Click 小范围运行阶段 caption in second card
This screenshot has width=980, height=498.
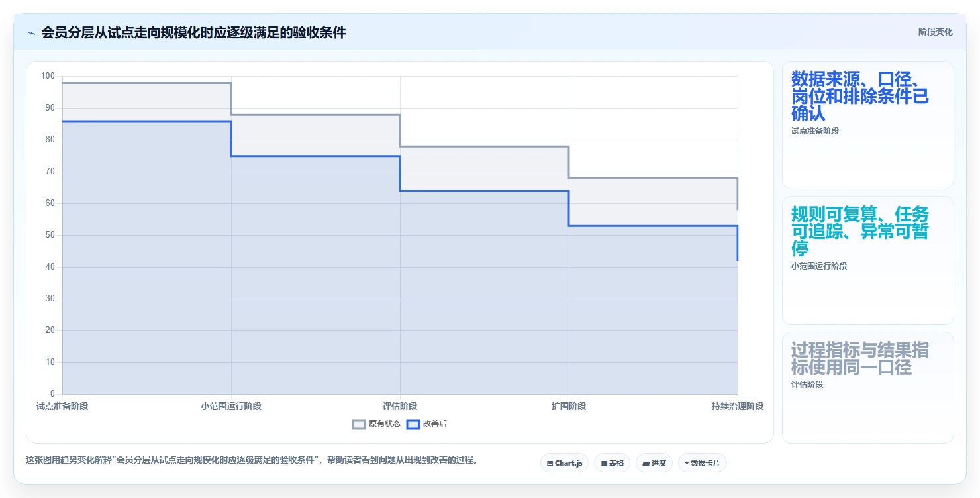[x=819, y=266]
